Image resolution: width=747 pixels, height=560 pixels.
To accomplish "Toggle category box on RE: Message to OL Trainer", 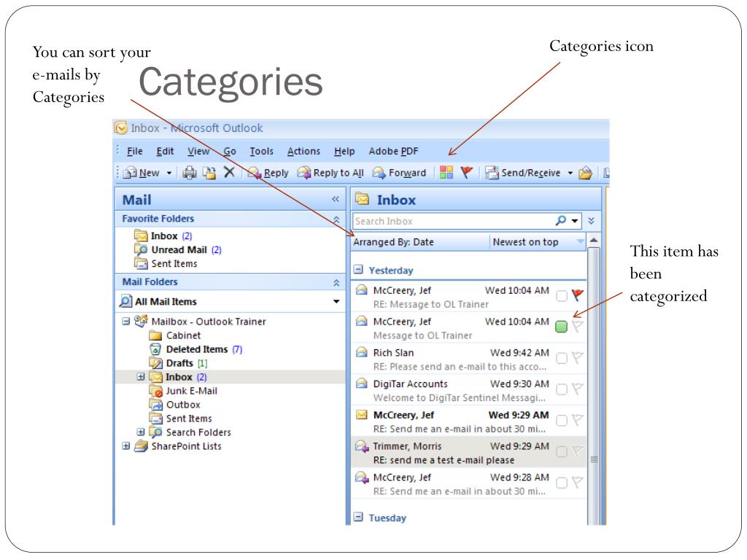I will [x=562, y=296].
